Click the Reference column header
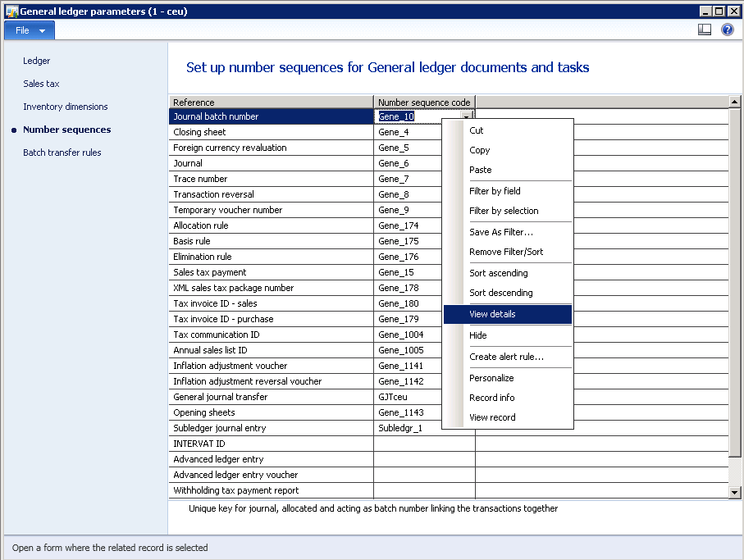This screenshot has width=744, height=560. (271, 102)
